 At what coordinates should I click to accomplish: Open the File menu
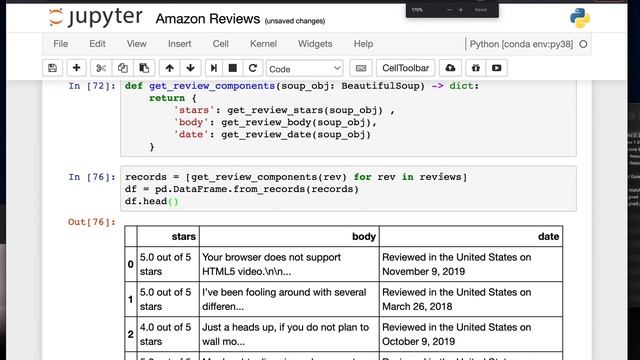click(60, 44)
